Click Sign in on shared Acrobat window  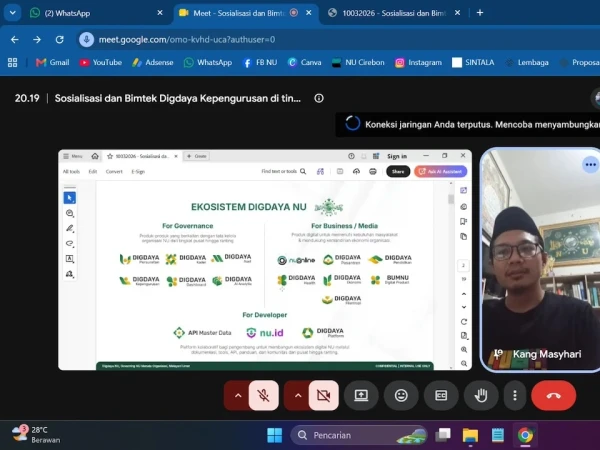coord(397,156)
